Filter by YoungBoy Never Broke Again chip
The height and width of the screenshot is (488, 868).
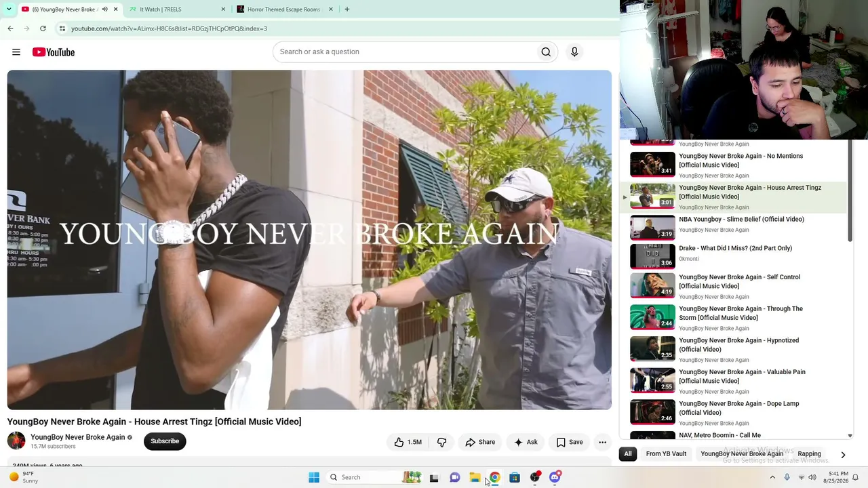[742, 454]
